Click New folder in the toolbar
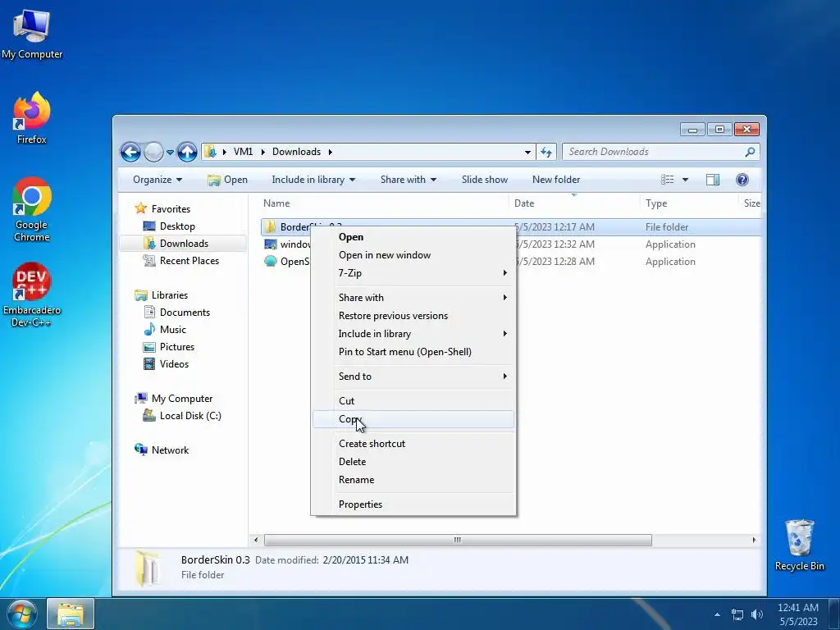 556,180
